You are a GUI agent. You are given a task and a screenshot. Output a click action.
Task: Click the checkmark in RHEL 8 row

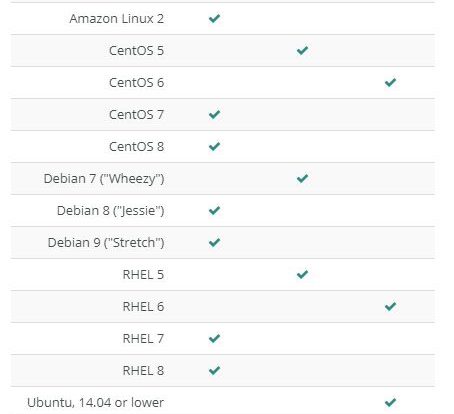(x=214, y=370)
